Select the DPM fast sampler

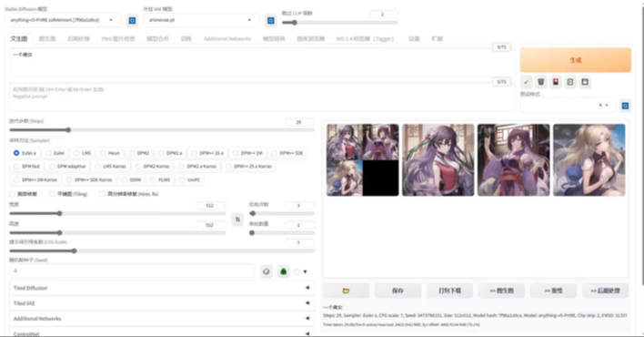click(x=27, y=167)
